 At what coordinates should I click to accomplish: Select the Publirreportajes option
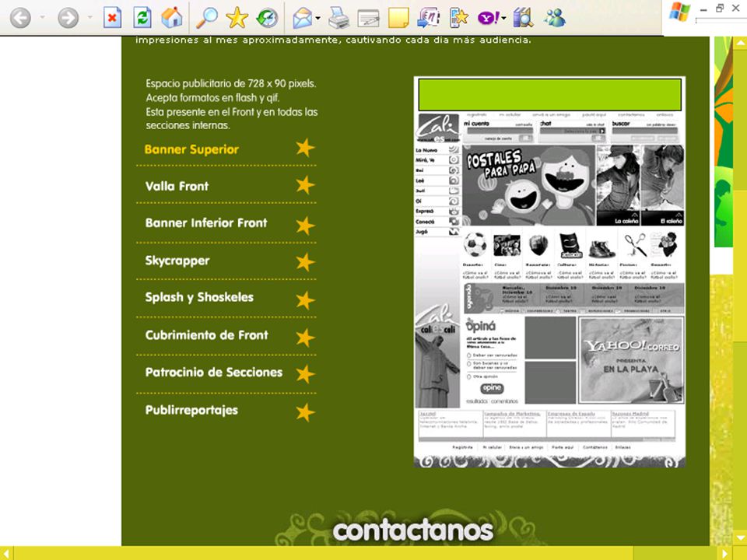191,411
